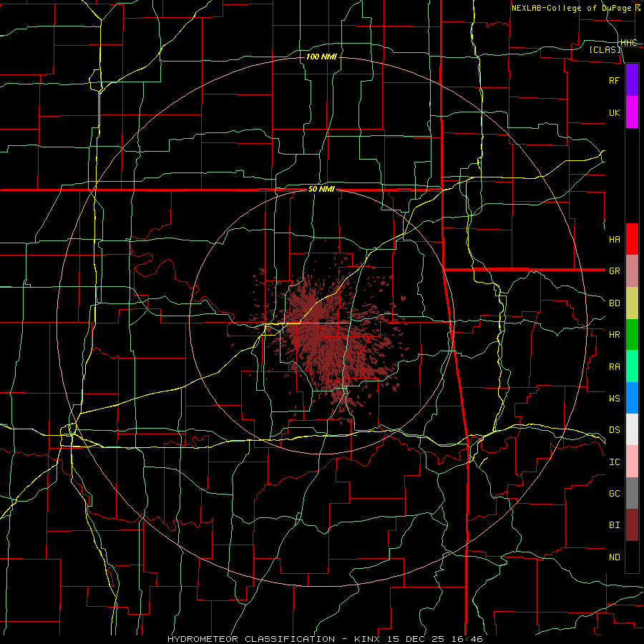The width and height of the screenshot is (644, 644).
Task: Click the GR pink-brown legend swatch
Action: pos(632,271)
